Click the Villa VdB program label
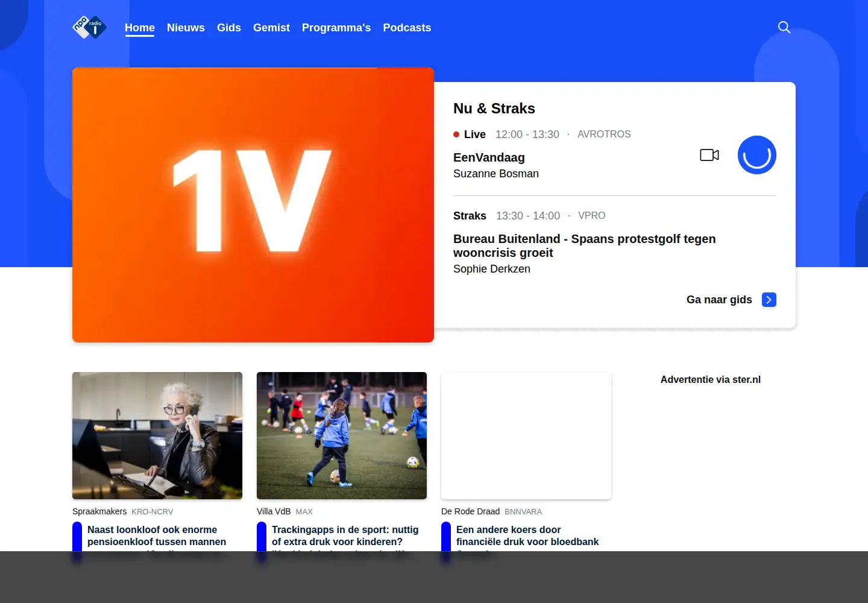868x603 pixels. (x=274, y=511)
